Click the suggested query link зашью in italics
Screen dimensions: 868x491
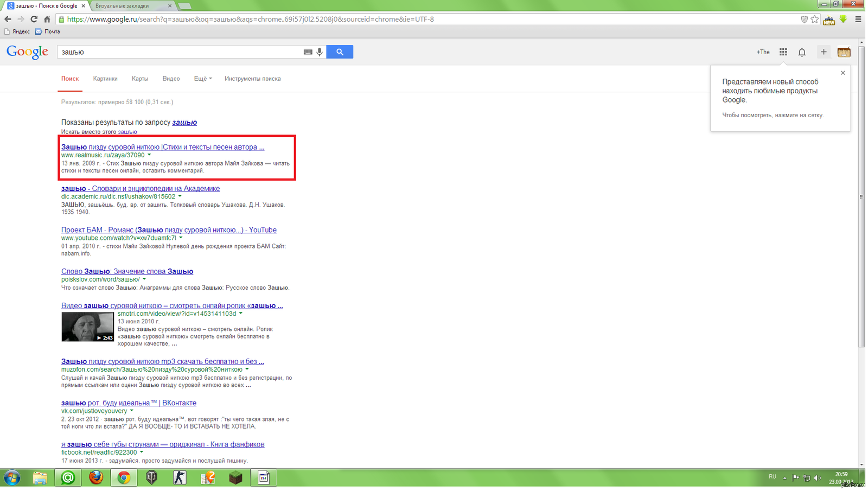coord(184,123)
